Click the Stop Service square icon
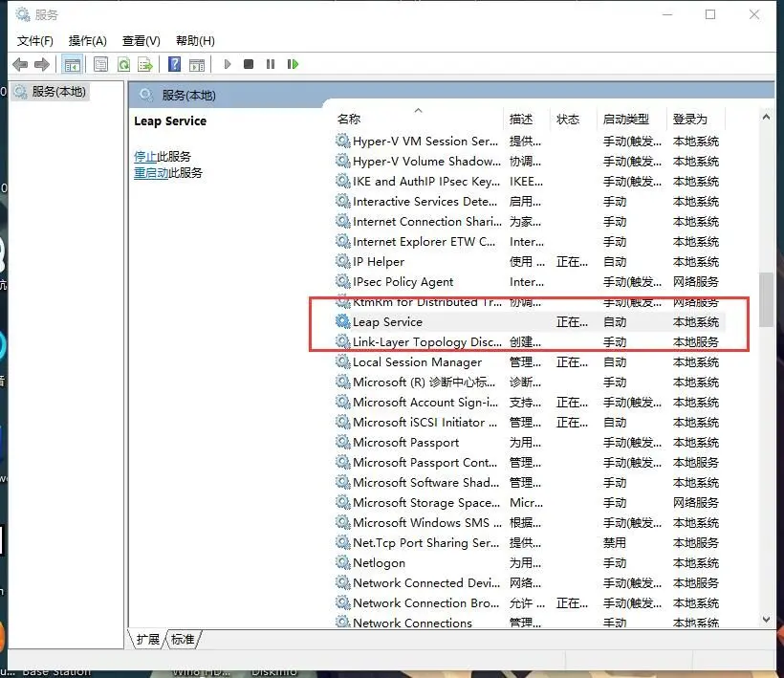 click(x=249, y=64)
